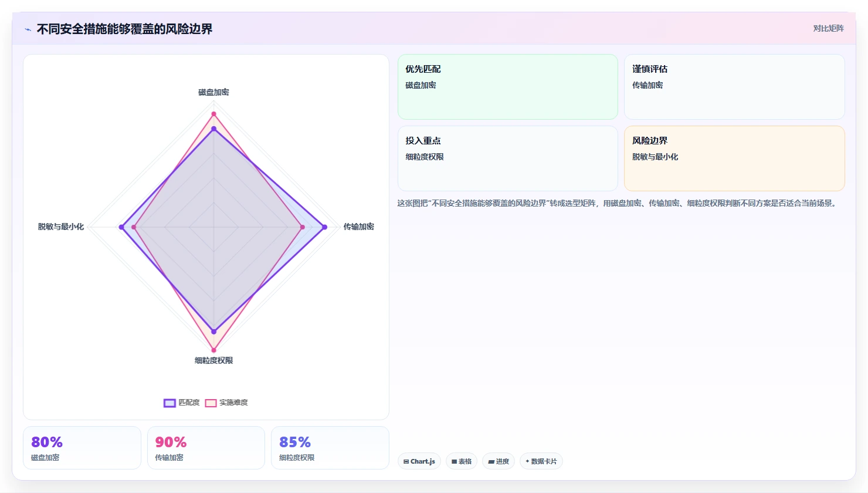Click the 表格 tag chip
Screen dimensions: 868x493
click(462, 461)
